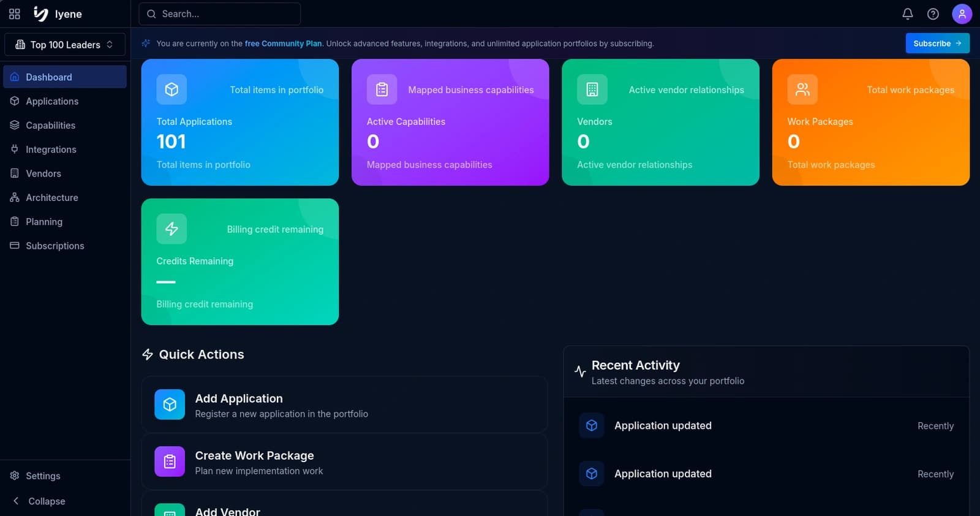Click Create Work Package quick action
This screenshot has width=980, height=516.
point(344,461)
